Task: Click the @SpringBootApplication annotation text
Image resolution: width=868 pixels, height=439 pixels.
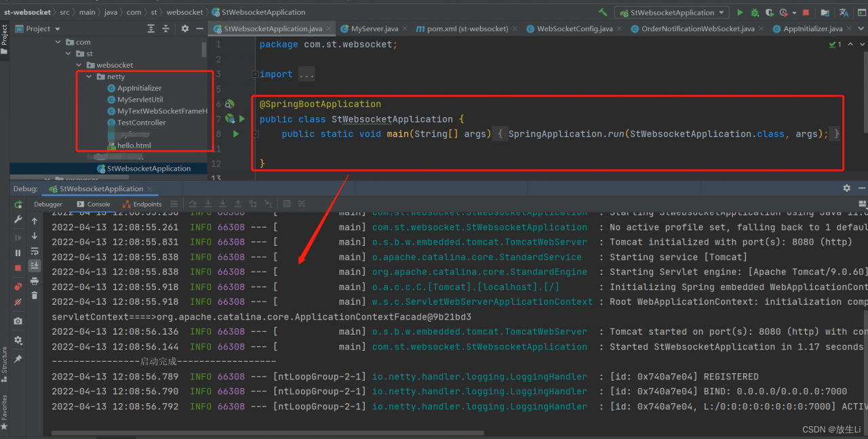Action: tap(320, 104)
